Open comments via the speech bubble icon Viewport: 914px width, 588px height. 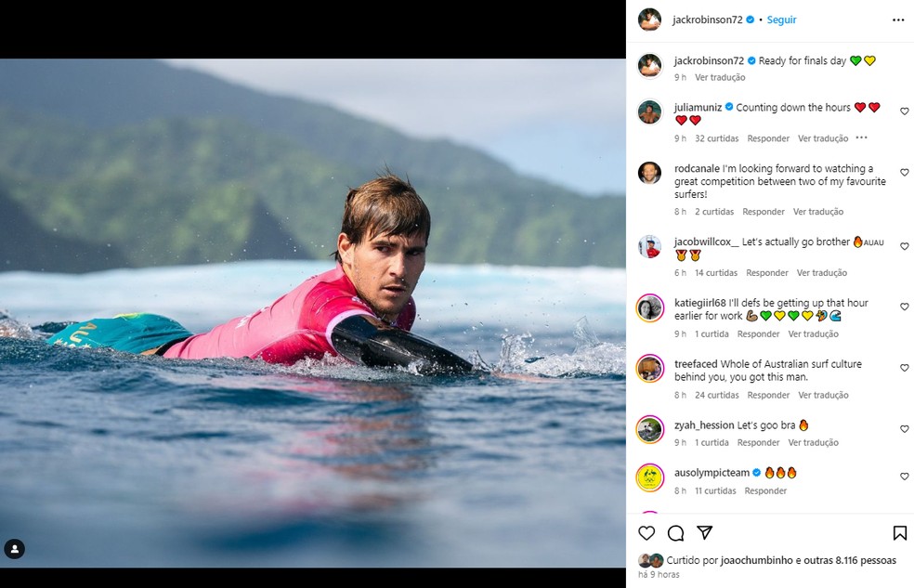pos(675,533)
